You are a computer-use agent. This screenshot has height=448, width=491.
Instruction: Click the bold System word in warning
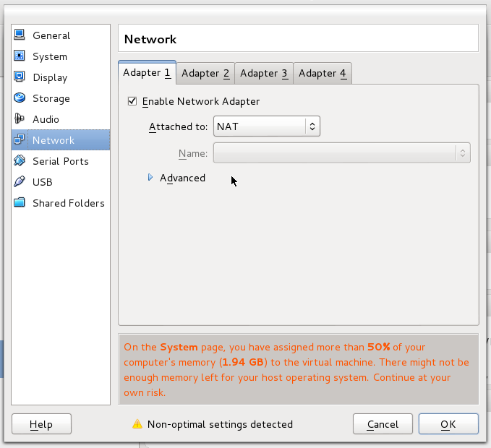tap(179, 347)
